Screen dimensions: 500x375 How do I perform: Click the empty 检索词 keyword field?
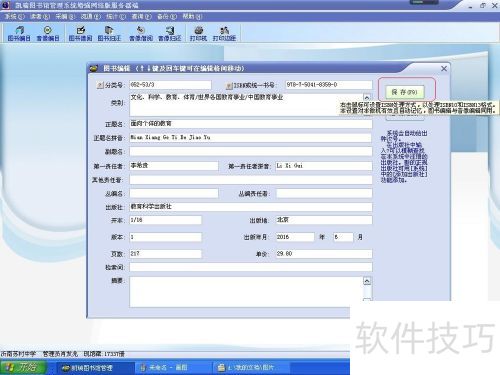click(x=251, y=267)
